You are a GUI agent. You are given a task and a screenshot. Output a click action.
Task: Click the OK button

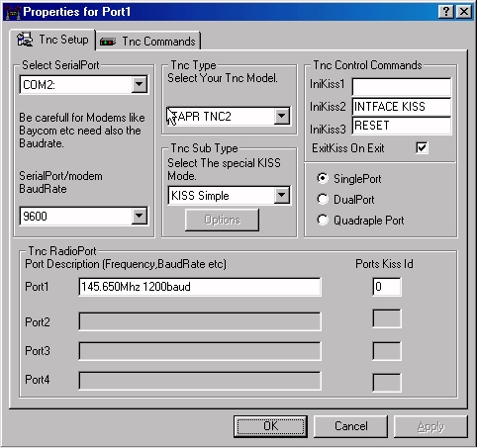click(x=270, y=426)
